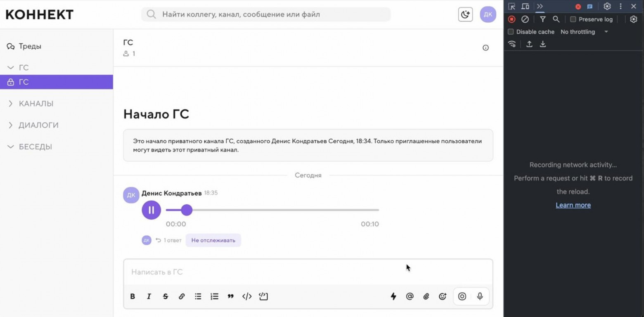The width and height of the screenshot is (644, 317).
Task: Stop recording network activity with the red record toggle
Action: click(511, 19)
